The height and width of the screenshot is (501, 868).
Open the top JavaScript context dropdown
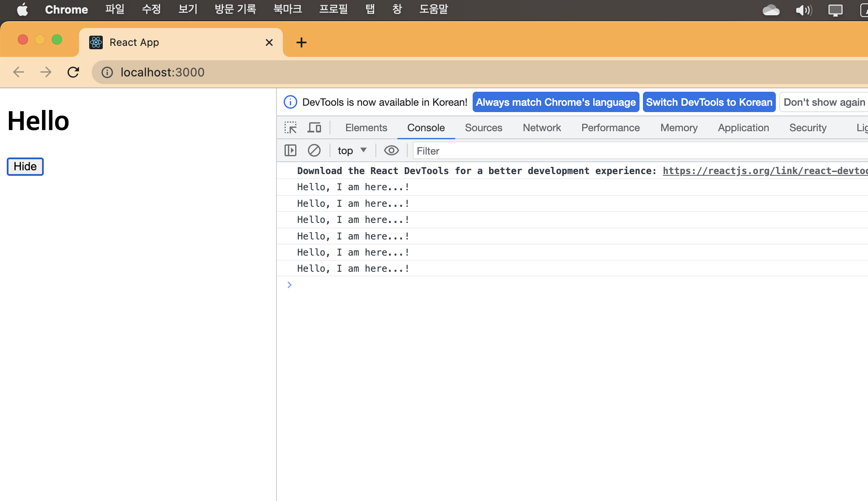point(352,151)
